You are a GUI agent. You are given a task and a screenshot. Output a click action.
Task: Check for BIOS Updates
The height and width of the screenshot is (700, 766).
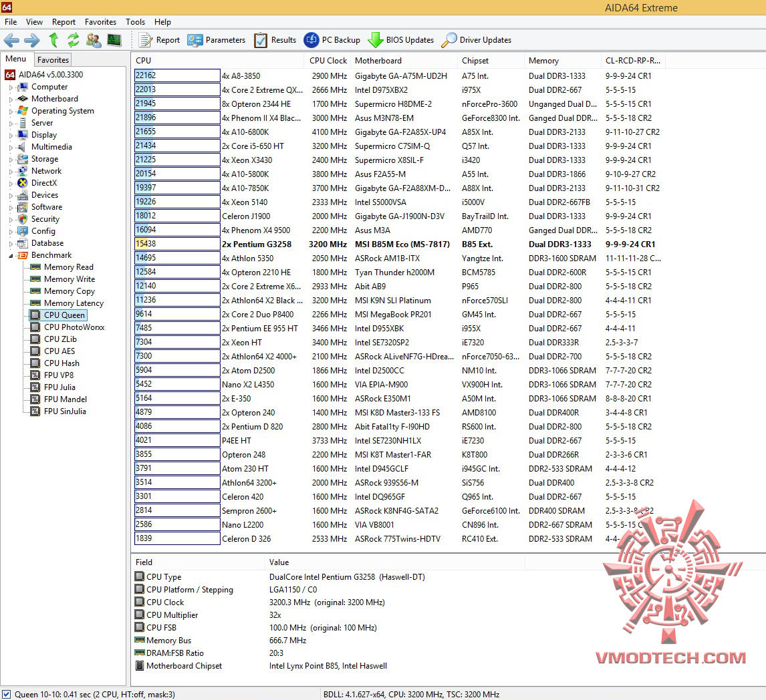pyautogui.click(x=400, y=40)
